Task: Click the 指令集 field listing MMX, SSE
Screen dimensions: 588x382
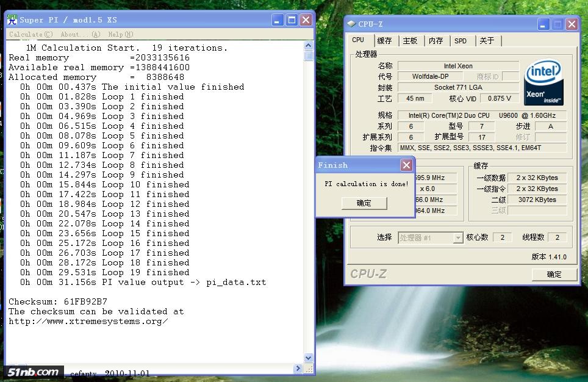Action: click(x=482, y=148)
